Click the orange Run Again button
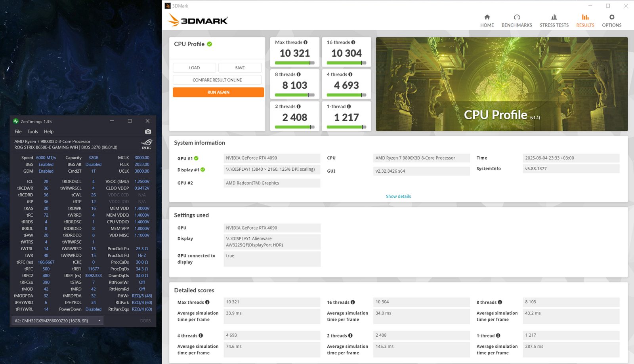 pyautogui.click(x=218, y=92)
